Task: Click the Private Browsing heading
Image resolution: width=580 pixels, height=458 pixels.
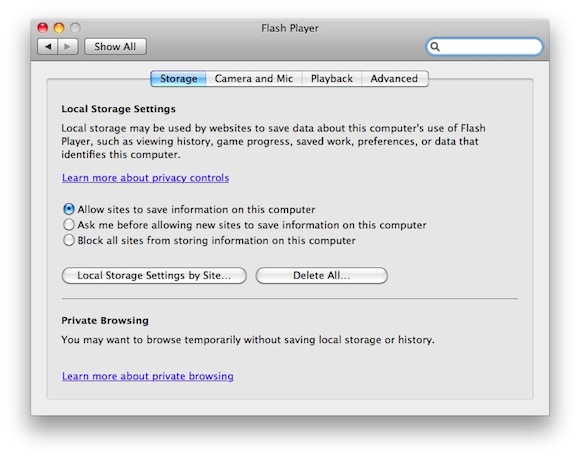Action: tap(105, 320)
